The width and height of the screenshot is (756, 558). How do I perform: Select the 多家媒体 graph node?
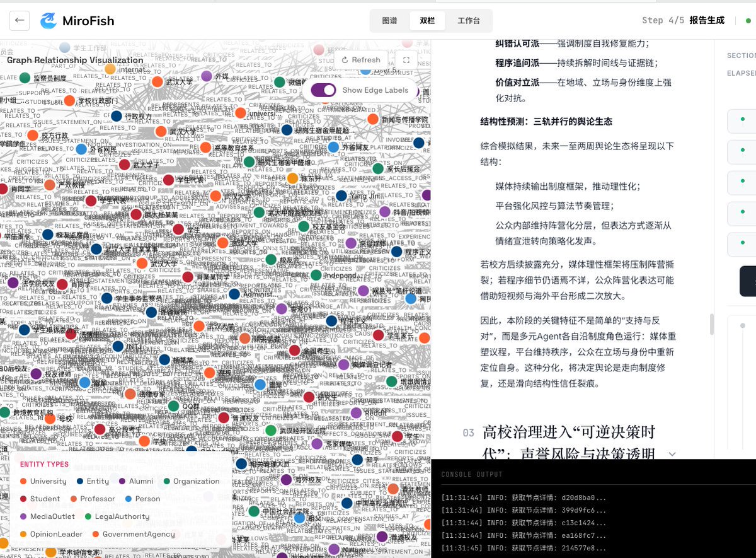point(317,444)
